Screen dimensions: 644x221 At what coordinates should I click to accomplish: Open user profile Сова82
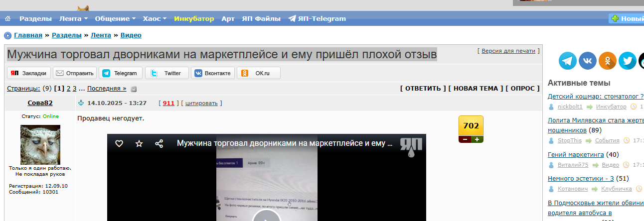[x=40, y=103]
